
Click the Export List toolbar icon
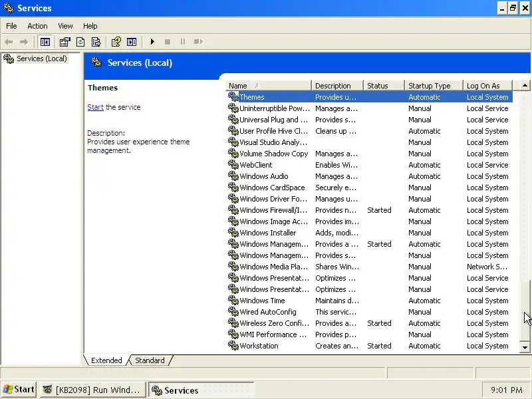tap(96, 42)
